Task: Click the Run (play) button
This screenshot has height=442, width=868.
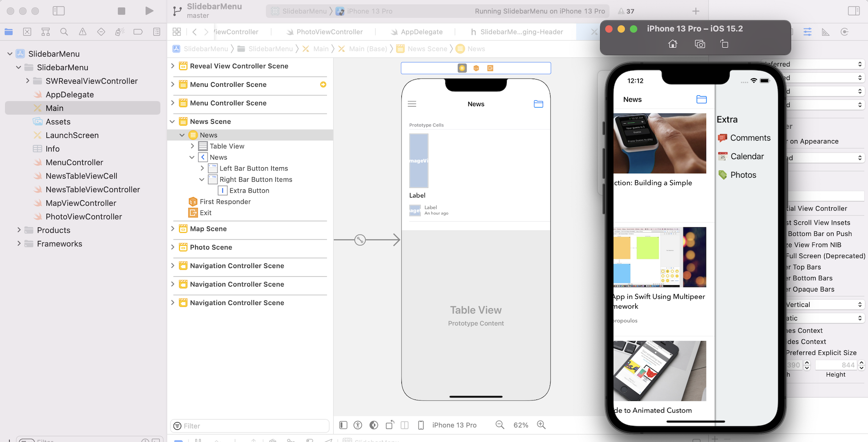Action: coord(149,11)
